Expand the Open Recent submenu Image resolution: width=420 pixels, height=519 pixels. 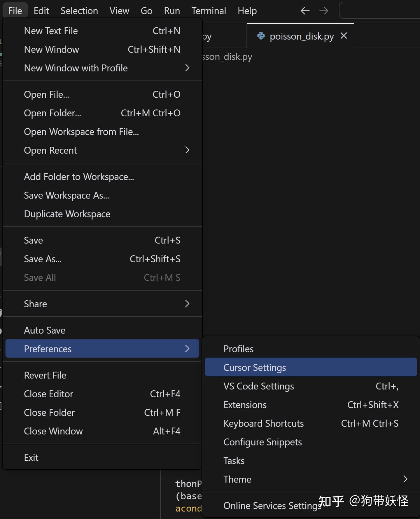pos(187,150)
